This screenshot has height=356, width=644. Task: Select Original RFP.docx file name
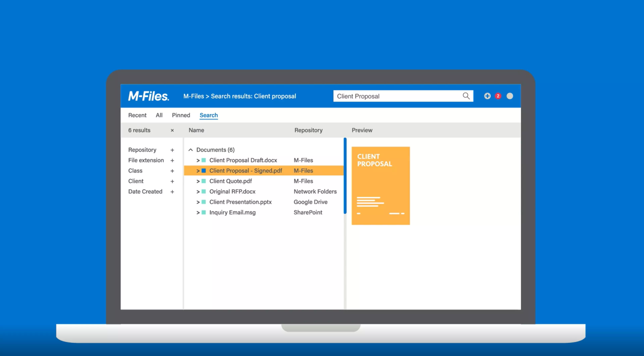coord(232,192)
